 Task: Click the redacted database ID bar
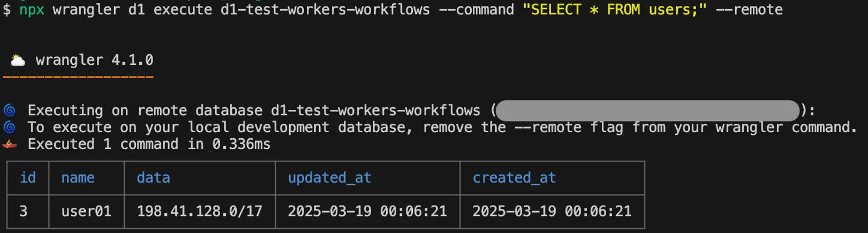coord(647,111)
